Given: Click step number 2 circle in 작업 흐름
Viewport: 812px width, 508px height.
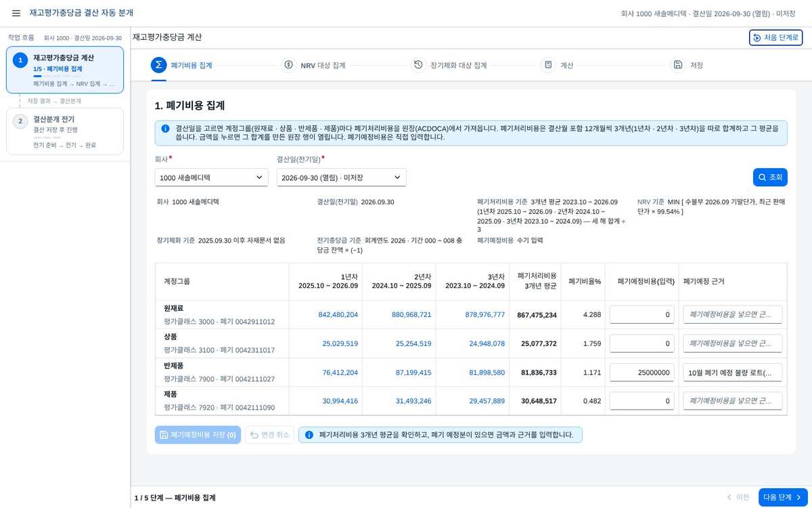Looking at the screenshot, I should point(20,121).
